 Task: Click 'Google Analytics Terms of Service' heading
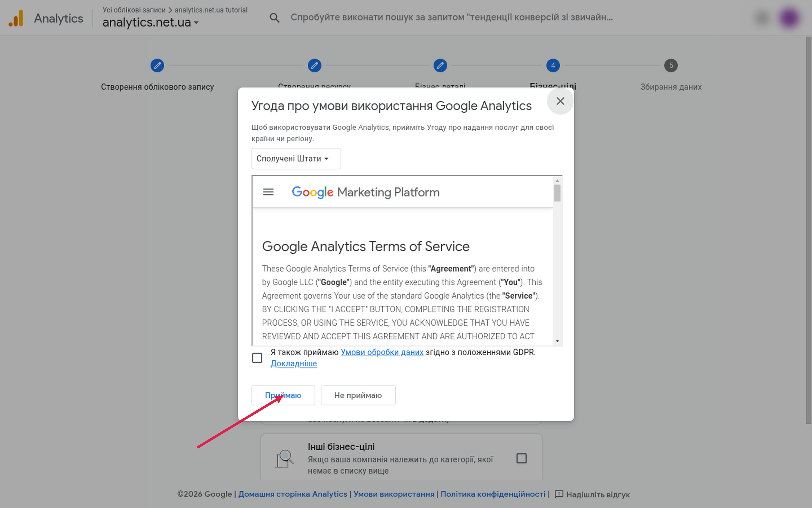(366, 246)
